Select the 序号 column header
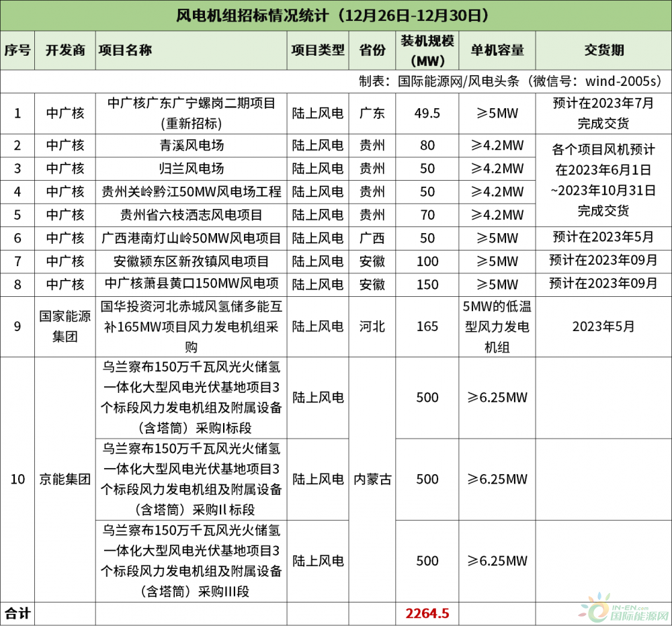The image size is (672, 626). pos(17,50)
